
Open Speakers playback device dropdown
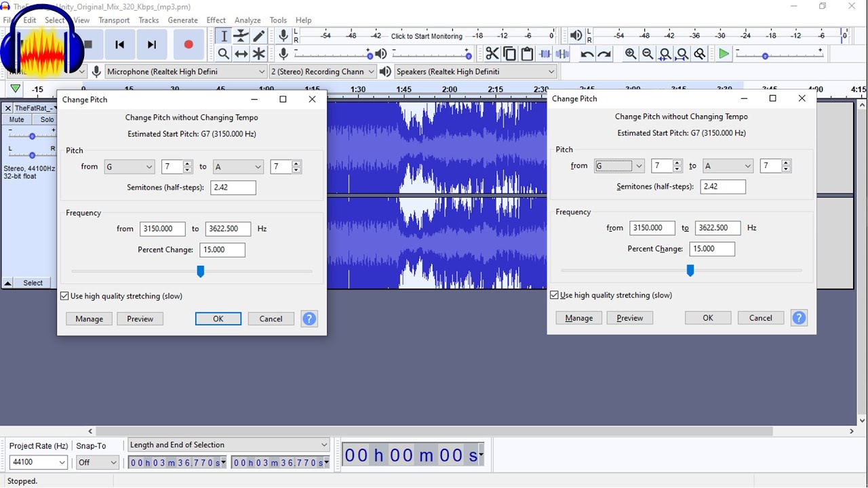pos(475,71)
